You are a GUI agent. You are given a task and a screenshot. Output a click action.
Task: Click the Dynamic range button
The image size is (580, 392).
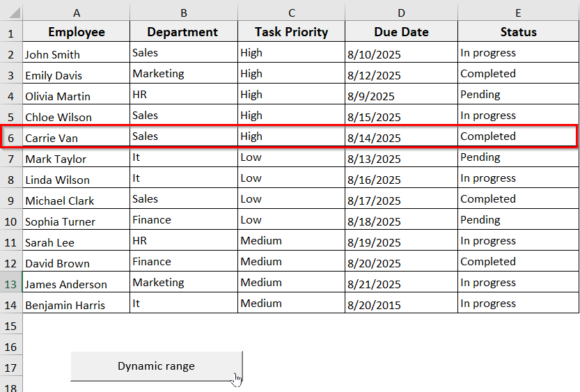pyautogui.click(x=156, y=366)
